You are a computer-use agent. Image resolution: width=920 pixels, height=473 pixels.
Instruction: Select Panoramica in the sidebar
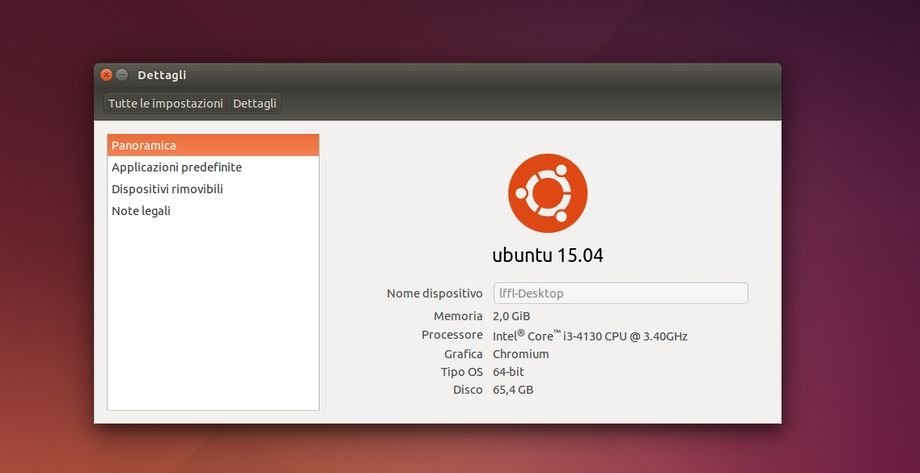click(x=213, y=145)
